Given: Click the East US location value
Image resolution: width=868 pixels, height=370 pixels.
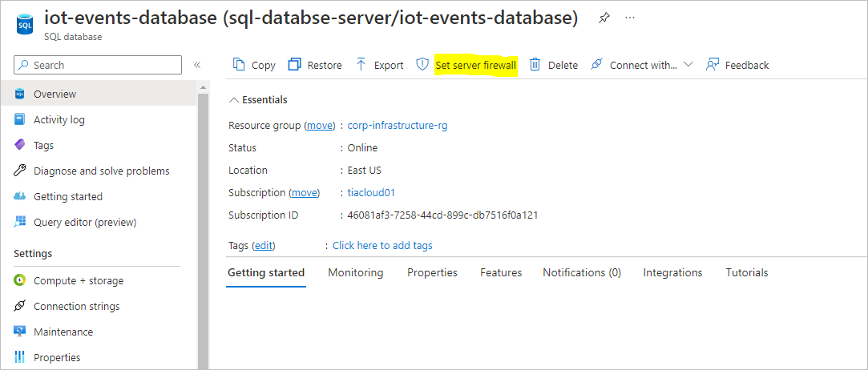Looking at the screenshot, I should tap(364, 171).
